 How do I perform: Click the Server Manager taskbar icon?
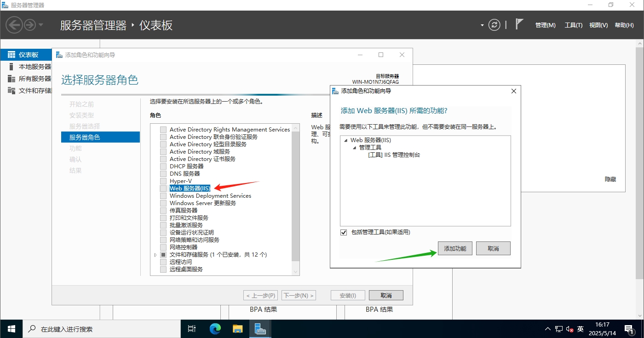(260, 329)
